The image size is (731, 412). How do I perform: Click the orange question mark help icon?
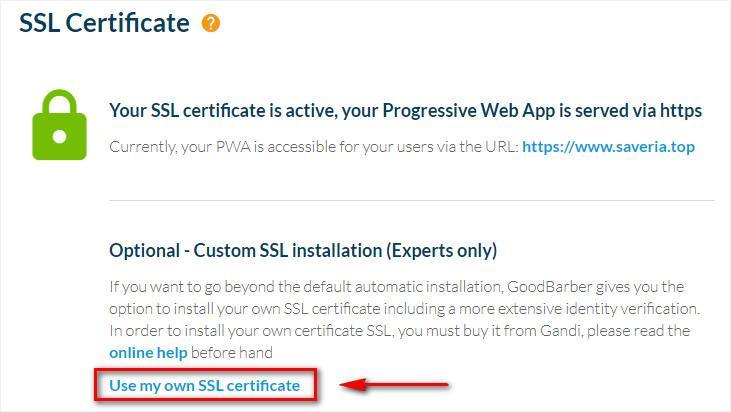point(210,23)
